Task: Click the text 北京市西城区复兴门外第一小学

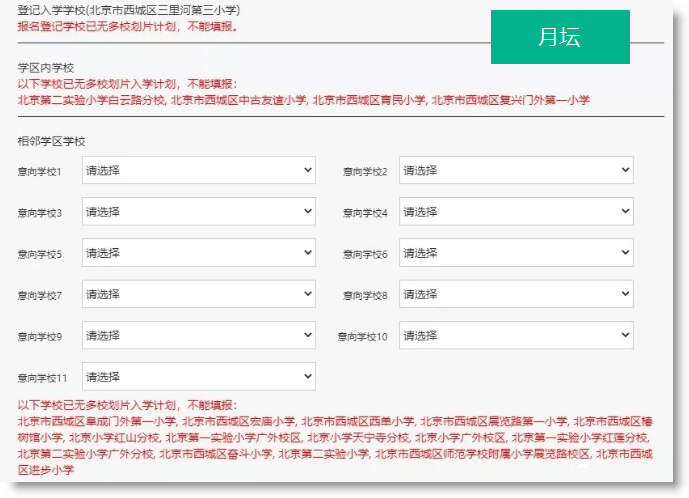Action: [x=511, y=100]
